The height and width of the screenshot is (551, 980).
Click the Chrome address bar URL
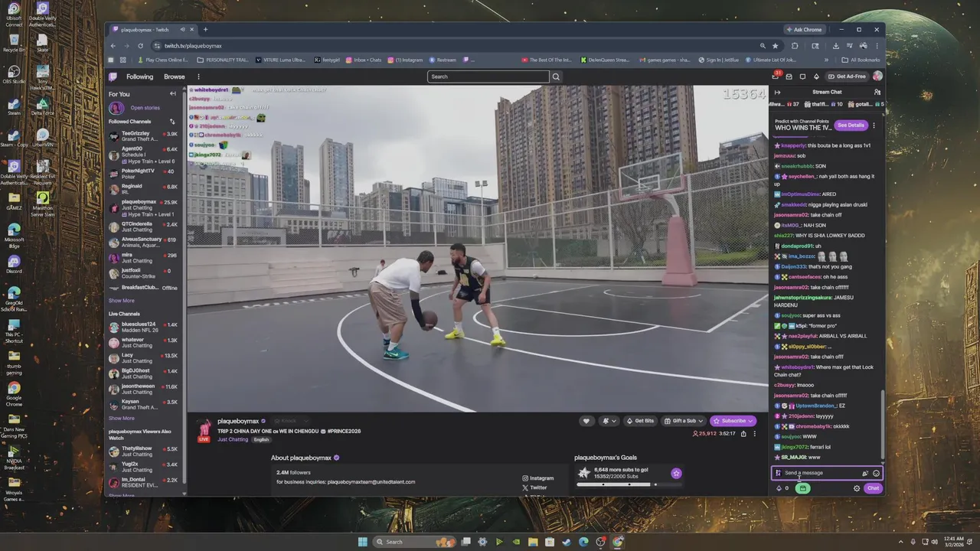[x=192, y=46]
